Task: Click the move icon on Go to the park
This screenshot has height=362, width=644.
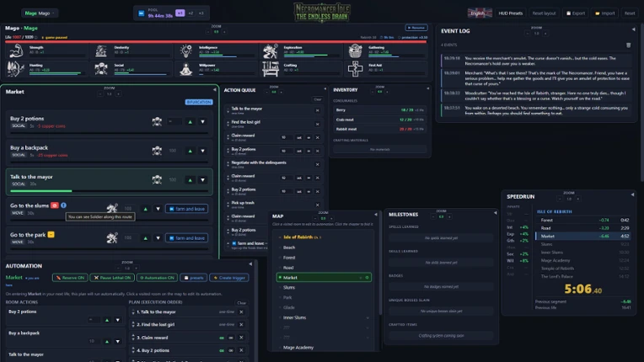Action: 112,237
